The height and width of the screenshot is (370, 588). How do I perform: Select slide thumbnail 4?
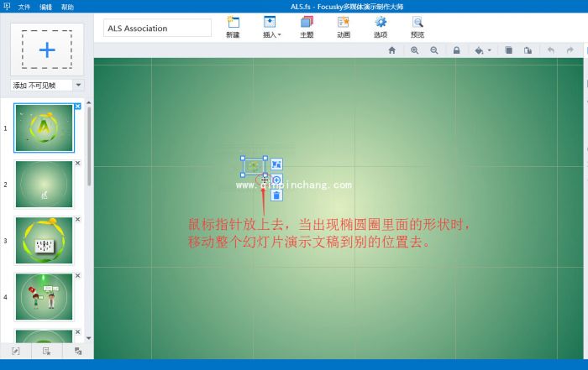coord(44,297)
